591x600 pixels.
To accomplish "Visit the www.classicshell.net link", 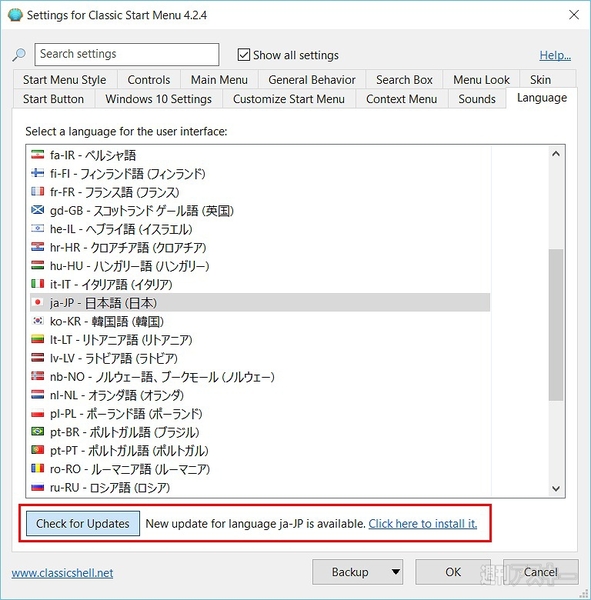I will click(x=62, y=573).
